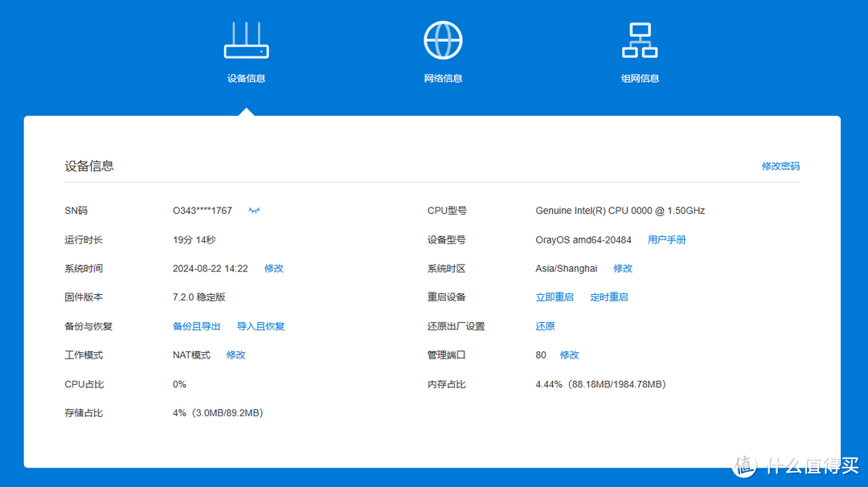The image size is (868, 487).
Task: Click 立即重启 to reboot the device
Action: (x=555, y=297)
